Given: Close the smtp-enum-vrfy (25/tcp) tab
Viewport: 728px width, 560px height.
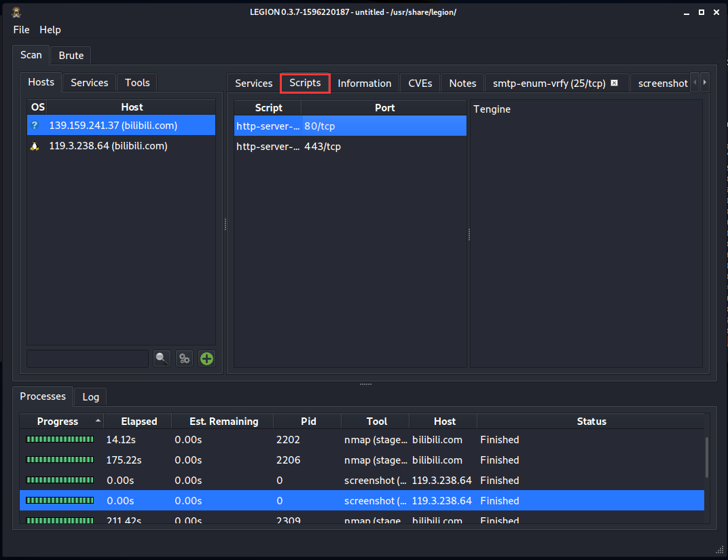Looking at the screenshot, I should click(614, 83).
